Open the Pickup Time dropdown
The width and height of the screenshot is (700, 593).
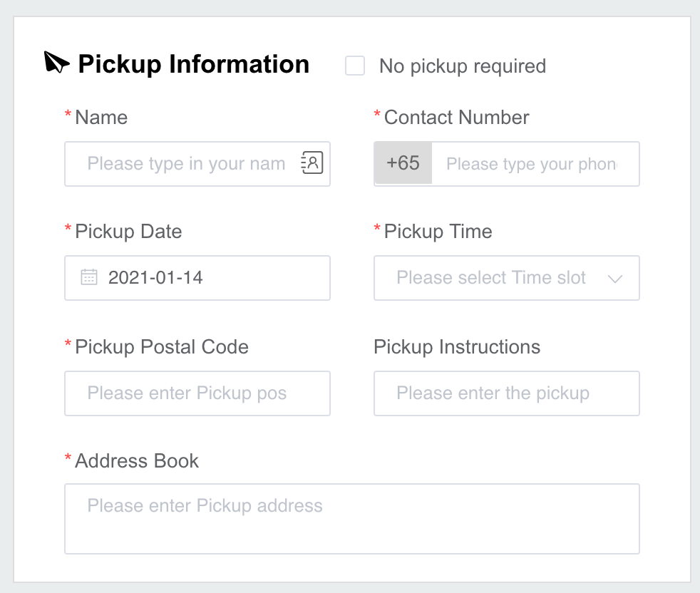click(506, 278)
